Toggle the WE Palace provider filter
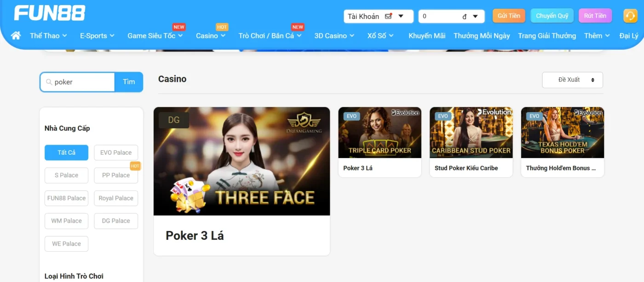 [x=66, y=243]
